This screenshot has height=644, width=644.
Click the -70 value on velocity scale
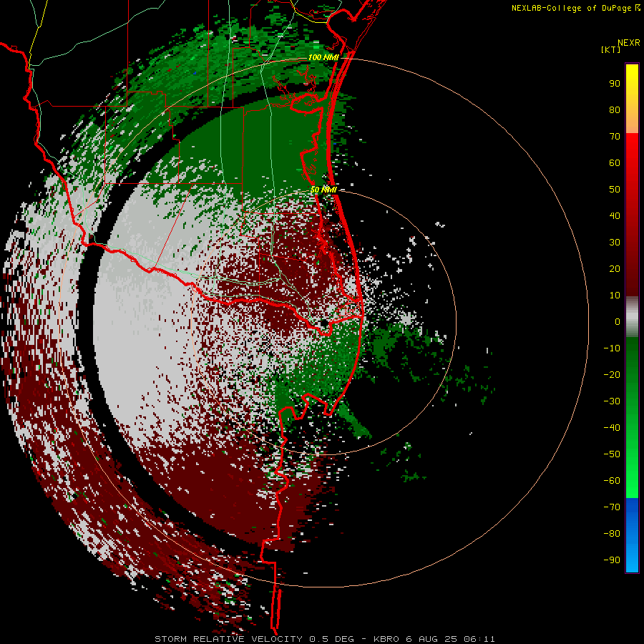coord(612,507)
